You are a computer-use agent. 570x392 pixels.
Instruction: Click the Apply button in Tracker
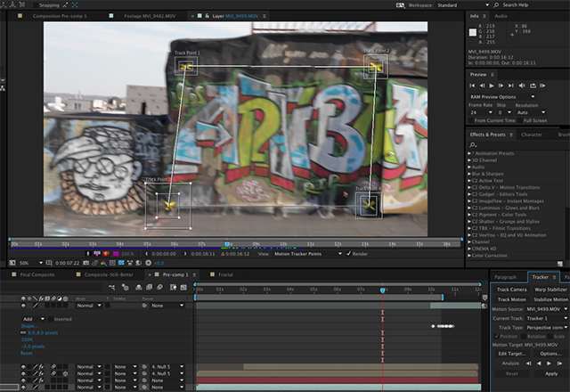coord(551,373)
